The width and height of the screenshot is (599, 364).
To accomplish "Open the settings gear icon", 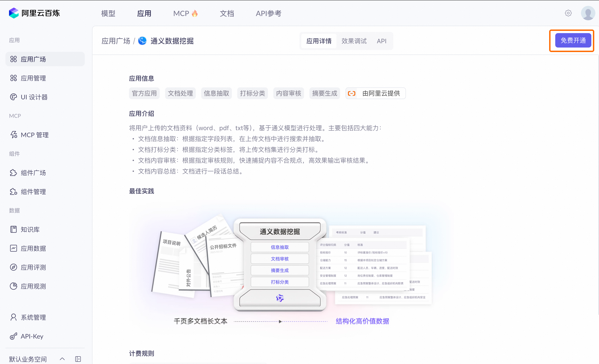I will click(568, 13).
